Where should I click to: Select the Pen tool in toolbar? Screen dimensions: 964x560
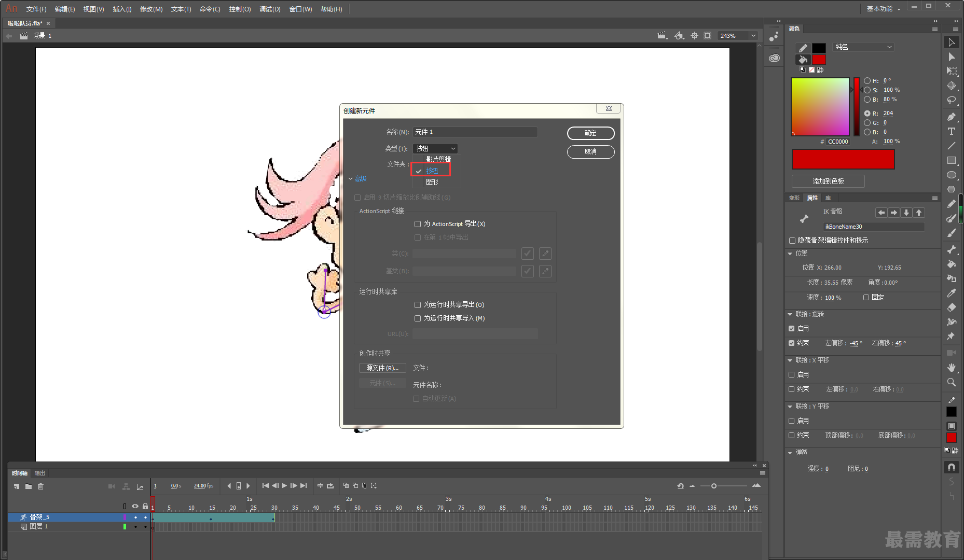(x=952, y=117)
